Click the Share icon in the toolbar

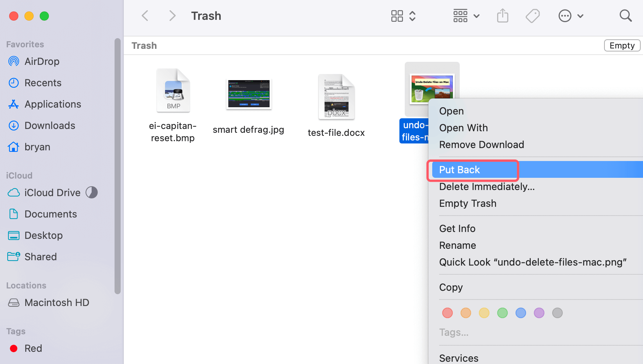click(502, 16)
